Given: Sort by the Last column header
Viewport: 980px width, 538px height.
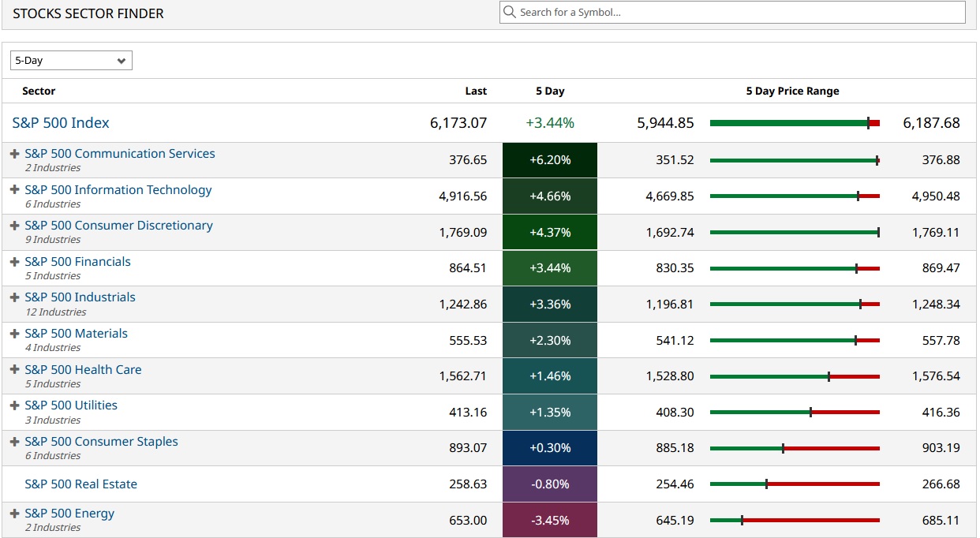Looking at the screenshot, I should [x=476, y=92].
